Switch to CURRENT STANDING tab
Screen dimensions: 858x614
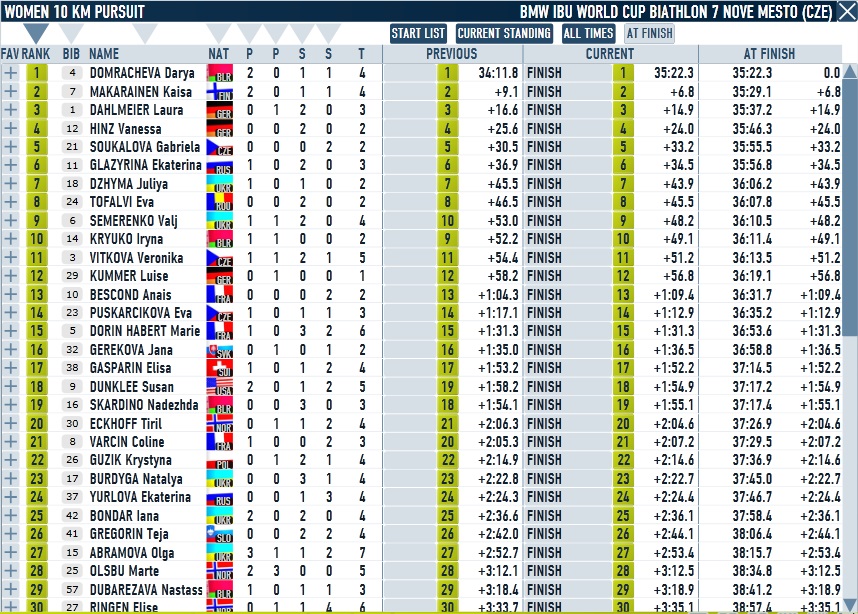(x=505, y=33)
